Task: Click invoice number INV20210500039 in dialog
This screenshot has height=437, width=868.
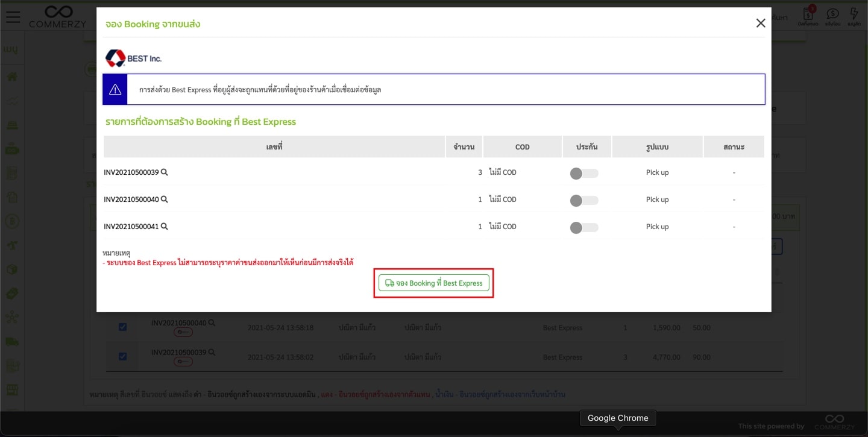Action: (131, 172)
